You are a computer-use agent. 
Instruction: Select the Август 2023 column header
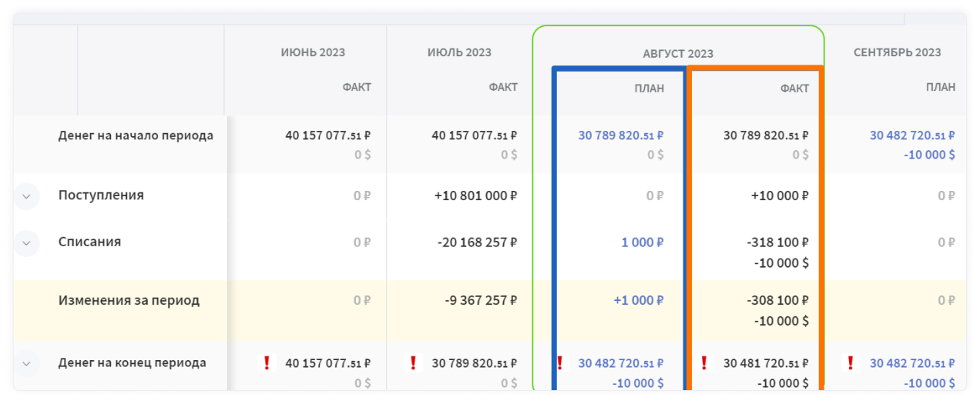point(678,54)
